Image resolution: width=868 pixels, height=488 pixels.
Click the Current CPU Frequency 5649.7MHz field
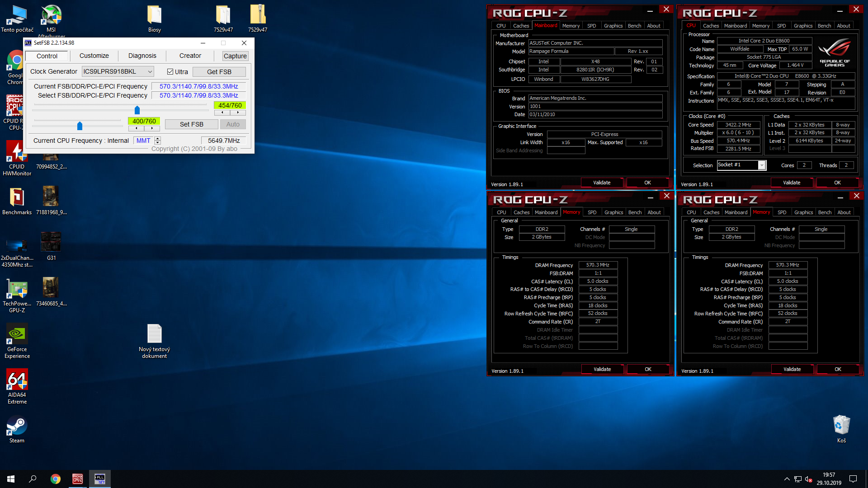point(224,141)
